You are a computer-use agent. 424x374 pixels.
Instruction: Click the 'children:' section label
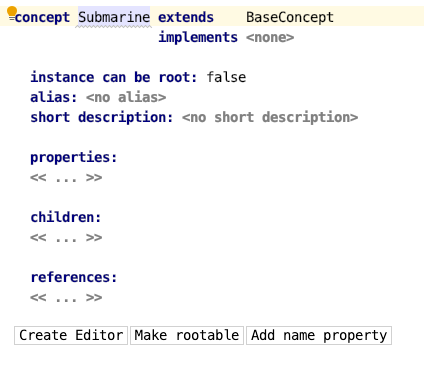(66, 217)
